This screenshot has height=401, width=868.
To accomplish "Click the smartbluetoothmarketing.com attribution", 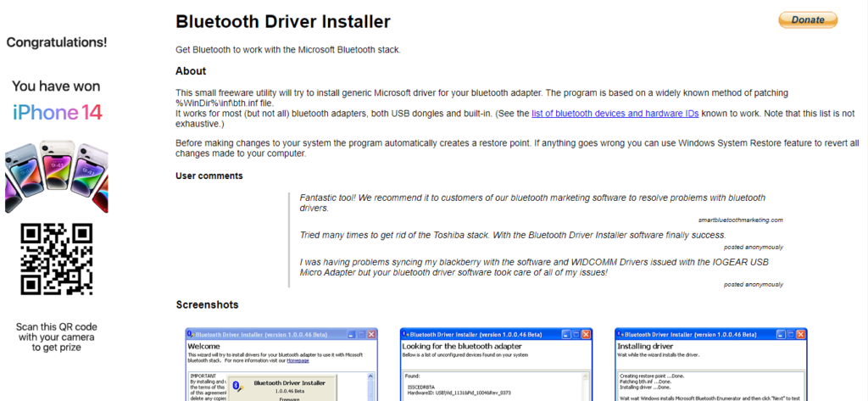I will (x=741, y=220).
